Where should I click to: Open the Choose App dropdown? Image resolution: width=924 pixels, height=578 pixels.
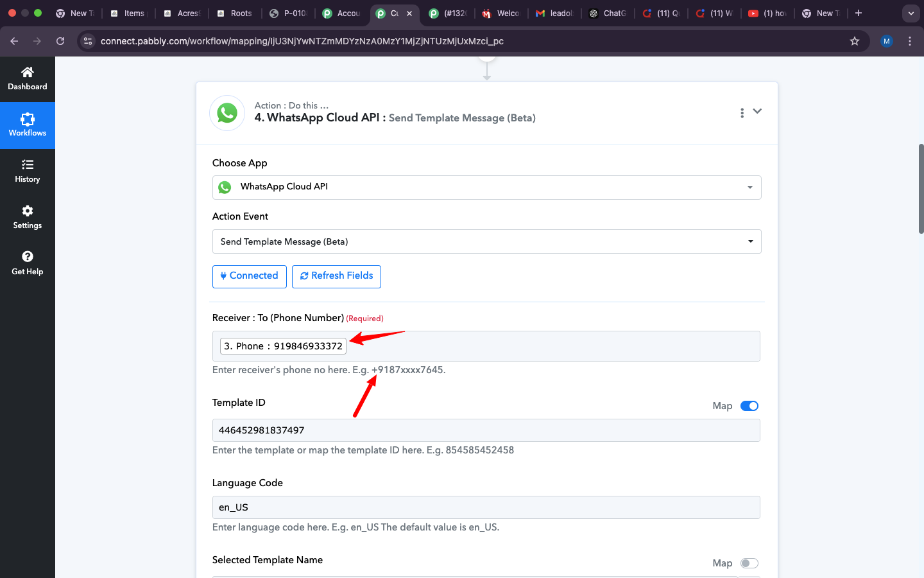(486, 188)
